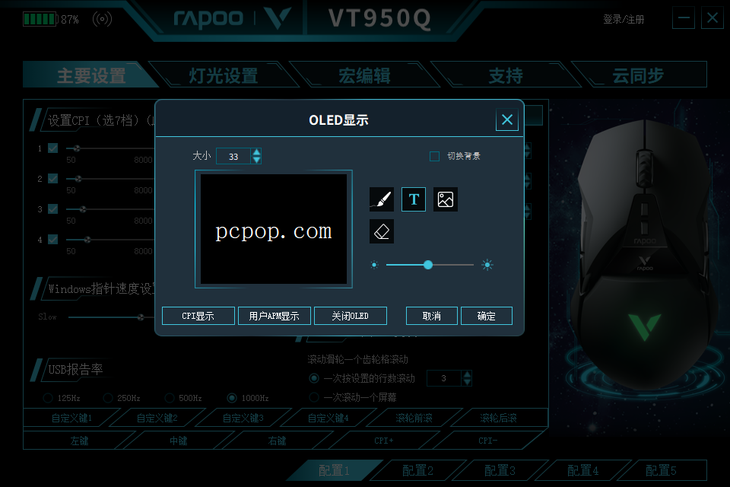Click the low brightness sun icon
Viewport: 730px width, 487px height.
[374, 265]
